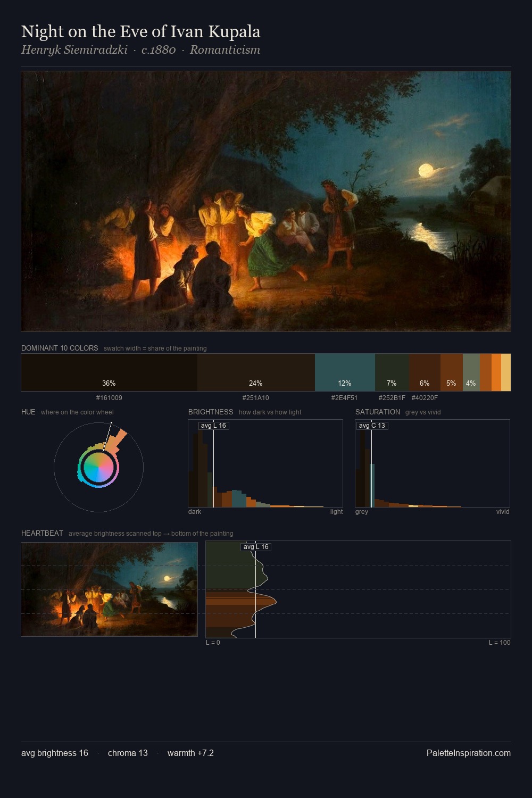Screen dimensions: 532x798
Task: Select the 6% brown swatch
Action: tap(425, 372)
